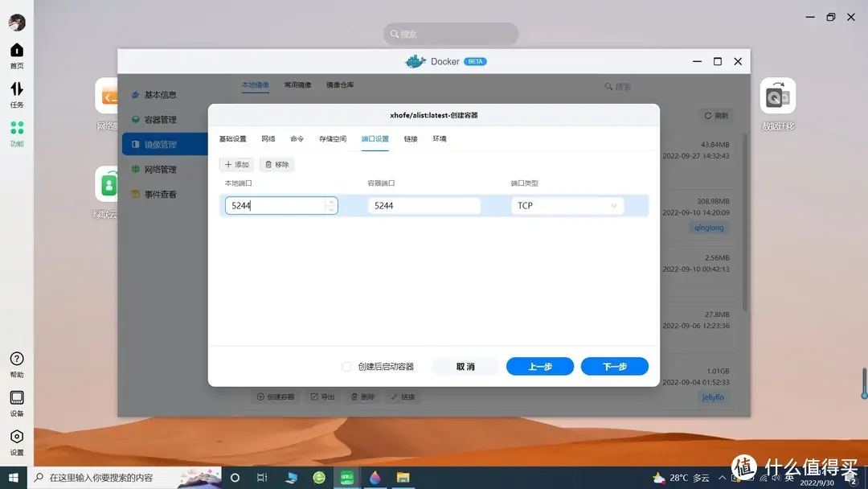Click inside the 容器端口 5244 field
The height and width of the screenshot is (489, 868).
coord(424,205)
